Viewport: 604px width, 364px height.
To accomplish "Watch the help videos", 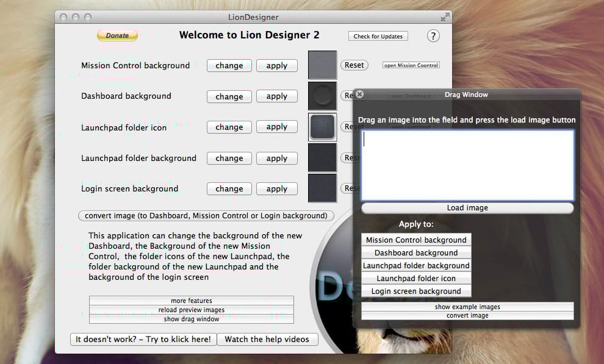I will (267, 340).
